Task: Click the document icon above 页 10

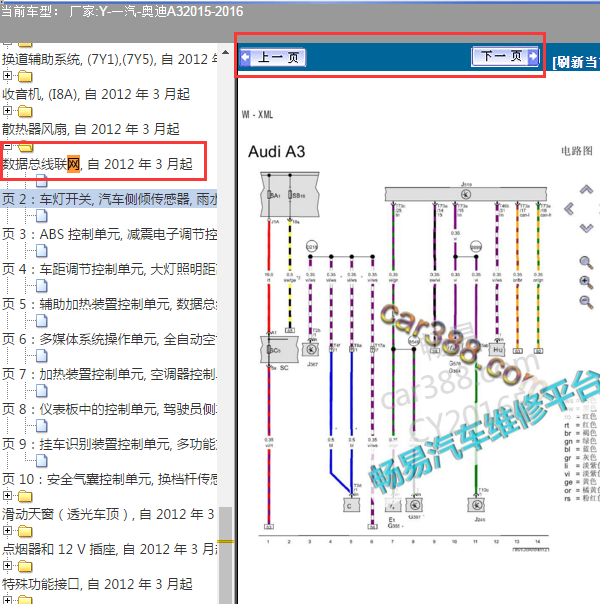Action: (x=42, y=461)
